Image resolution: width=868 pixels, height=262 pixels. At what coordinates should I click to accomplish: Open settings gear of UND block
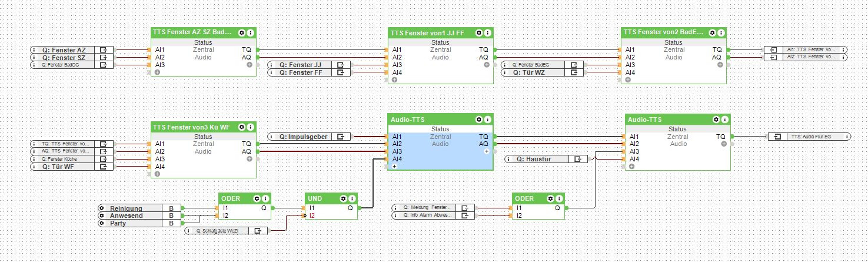tap(344, 198)
